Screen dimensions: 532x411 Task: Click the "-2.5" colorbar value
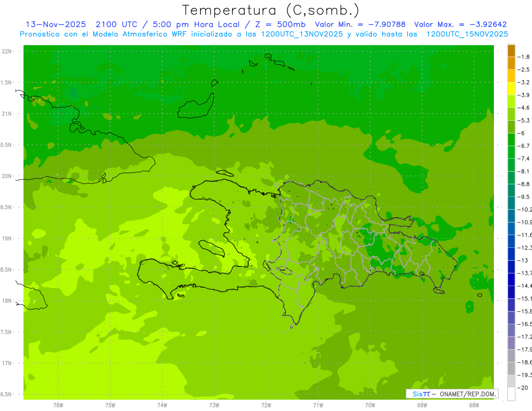tap(524, 70)
